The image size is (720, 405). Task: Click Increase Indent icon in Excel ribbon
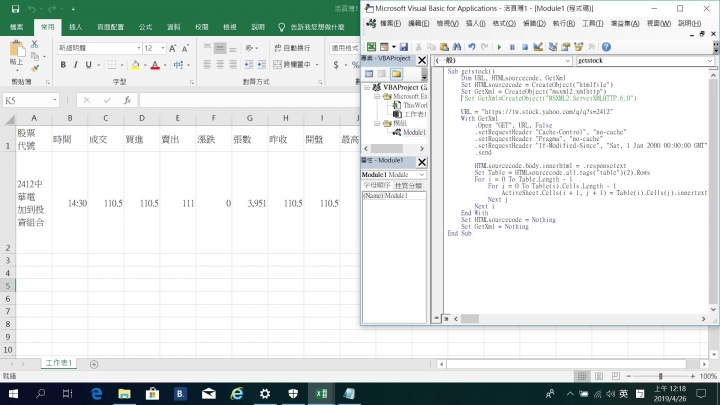pos(261,65)
